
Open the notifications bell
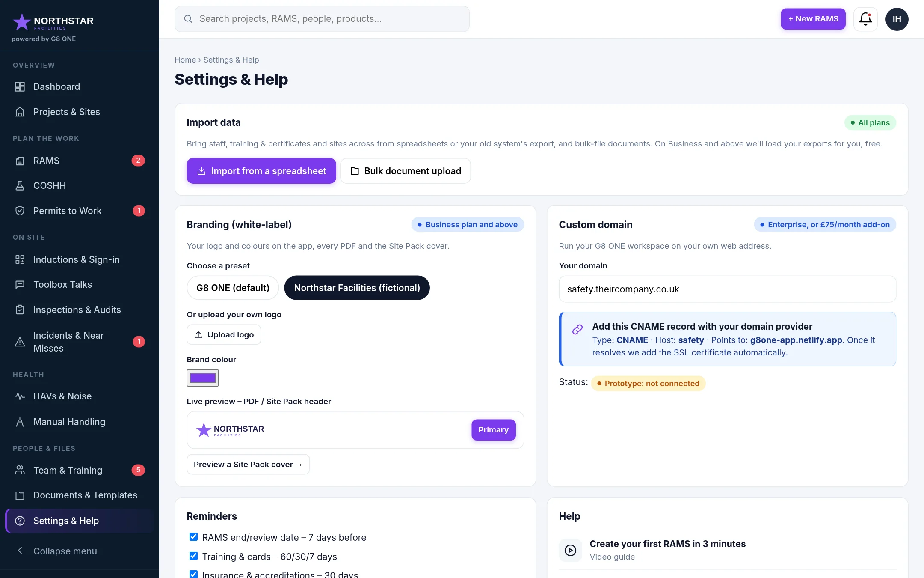coord(865,19)
